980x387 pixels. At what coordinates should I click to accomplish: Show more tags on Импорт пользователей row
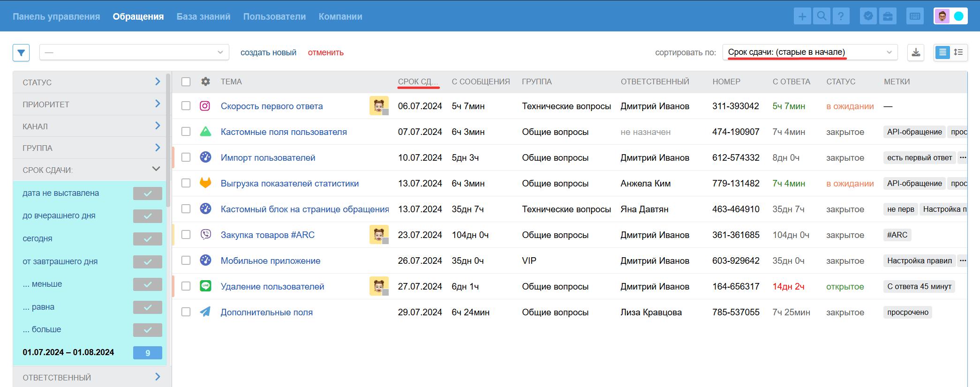click(963, 157)
